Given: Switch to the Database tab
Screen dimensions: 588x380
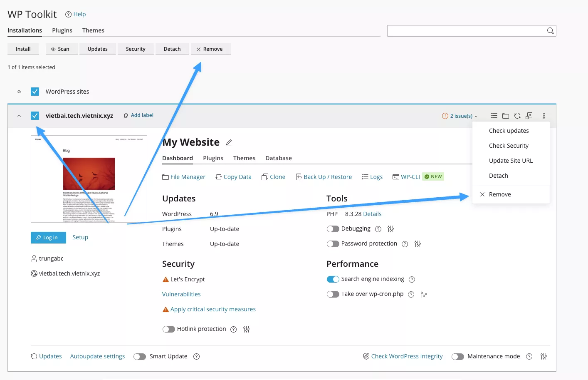Looking at the screenshot, I should pos(278,158).
